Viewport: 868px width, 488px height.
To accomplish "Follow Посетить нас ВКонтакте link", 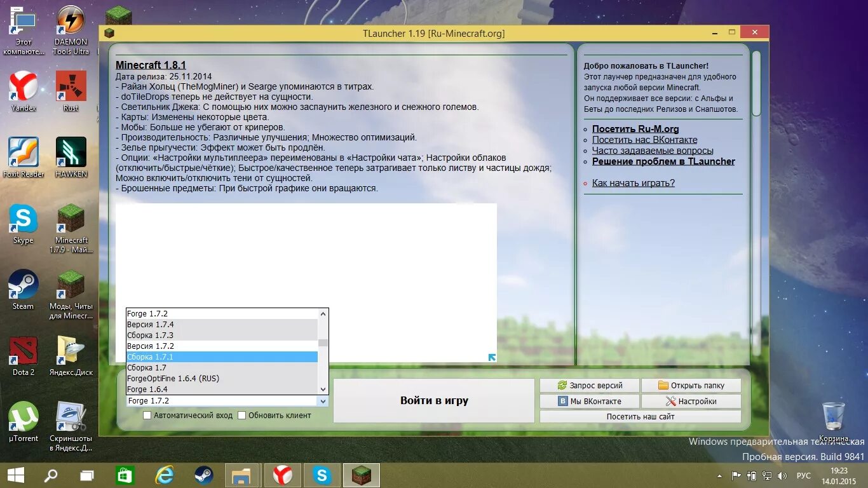I will click(x=645, y=140).
